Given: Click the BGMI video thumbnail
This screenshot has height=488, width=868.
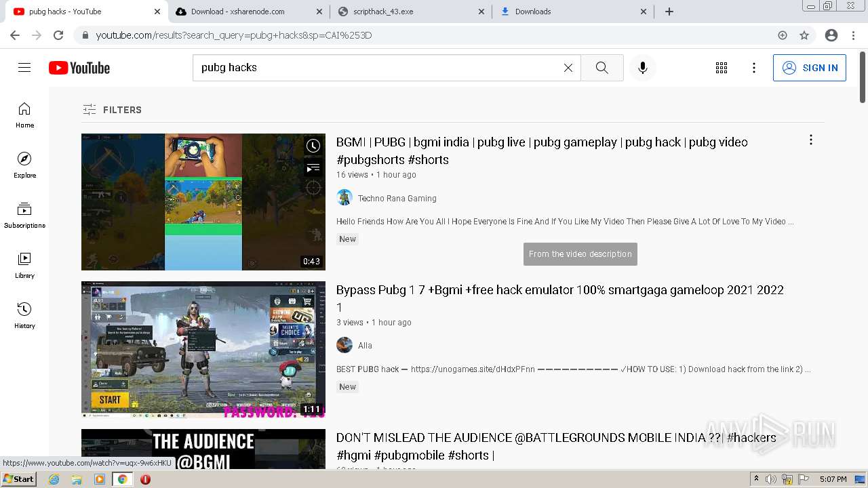Looking at the screenshot, I should [203, 202].
